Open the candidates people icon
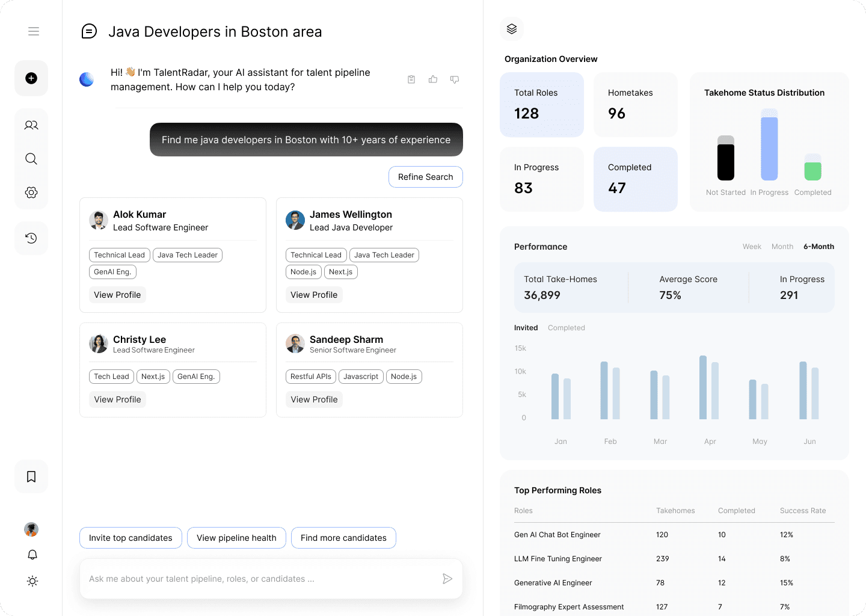 click(x=31, y=125)
